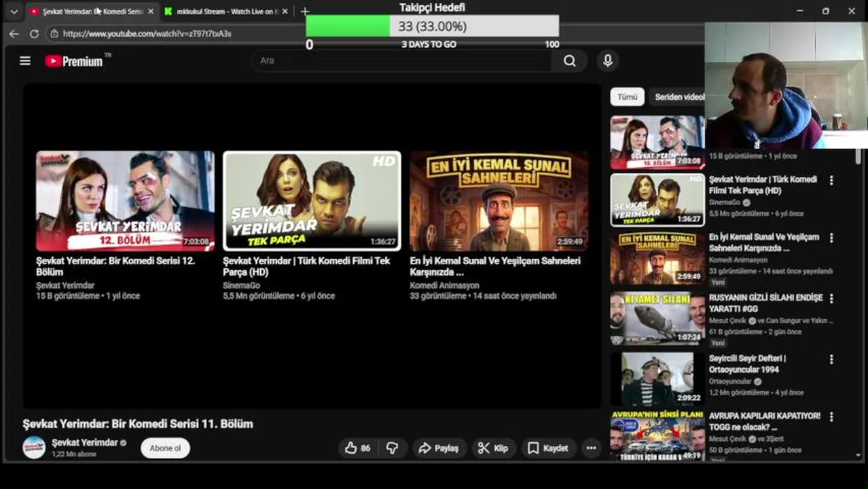Open the tab search dropdown arrow
868x489 pixels.
14,12
